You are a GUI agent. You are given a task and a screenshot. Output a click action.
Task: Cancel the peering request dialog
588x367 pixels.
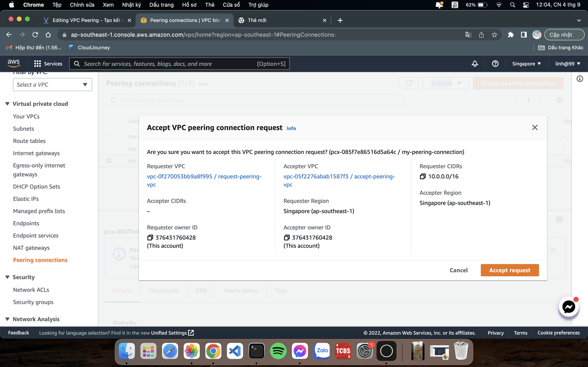pos(459,270)
